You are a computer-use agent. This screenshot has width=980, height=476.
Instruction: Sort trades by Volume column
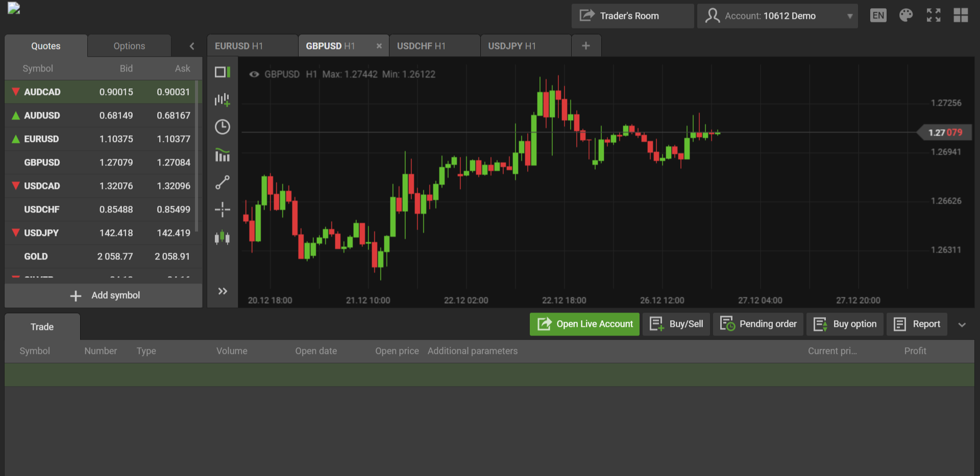tap(232, 351)
